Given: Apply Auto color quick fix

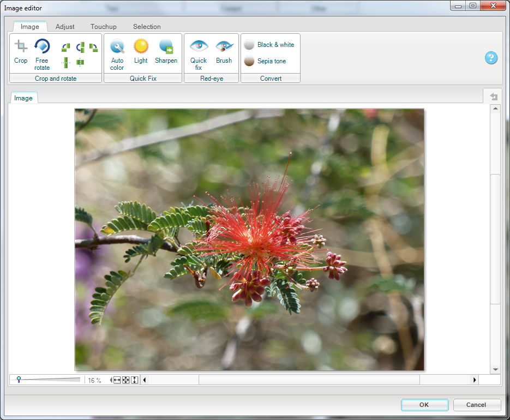Looking at the screenshot, I should coord(117,55).
